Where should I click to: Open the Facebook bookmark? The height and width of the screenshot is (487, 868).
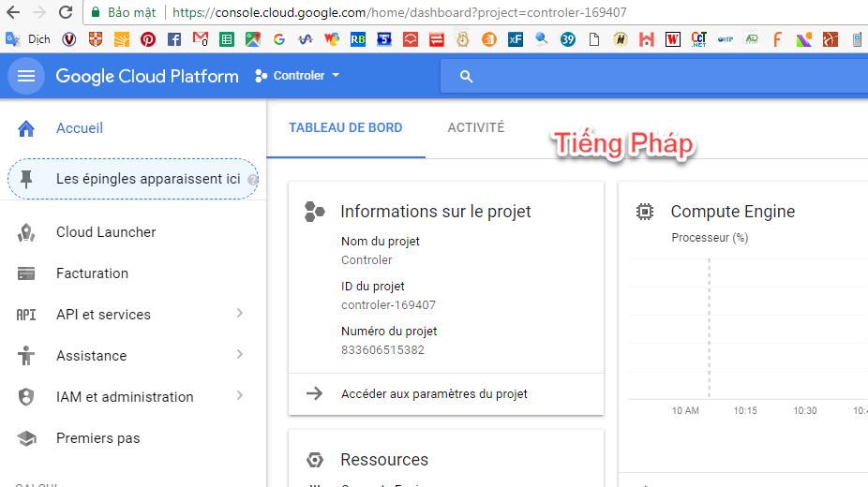pos(174,39)
